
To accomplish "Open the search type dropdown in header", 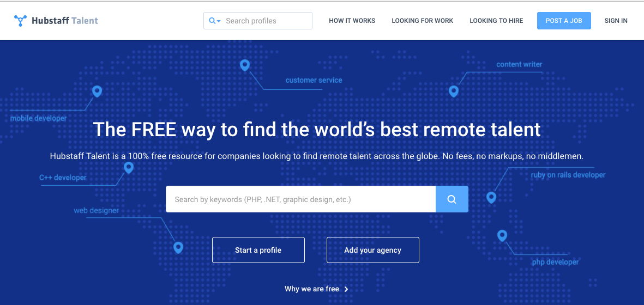I will pos(214,21).
